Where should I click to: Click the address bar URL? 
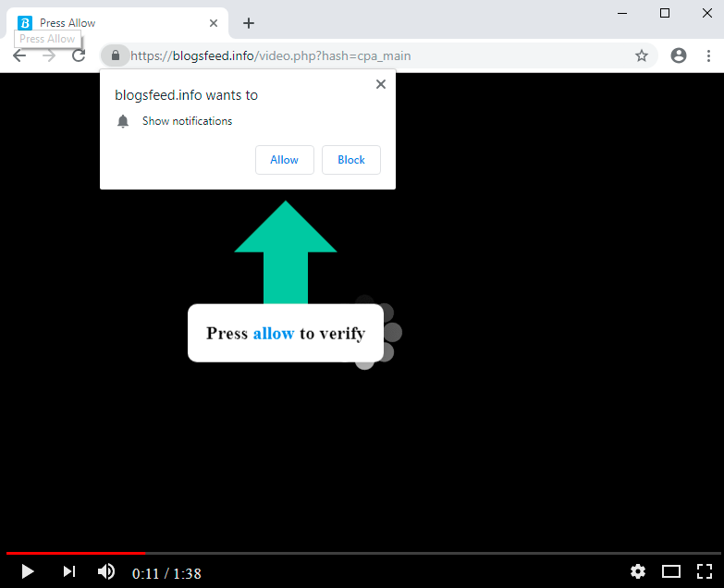(370, 55)
